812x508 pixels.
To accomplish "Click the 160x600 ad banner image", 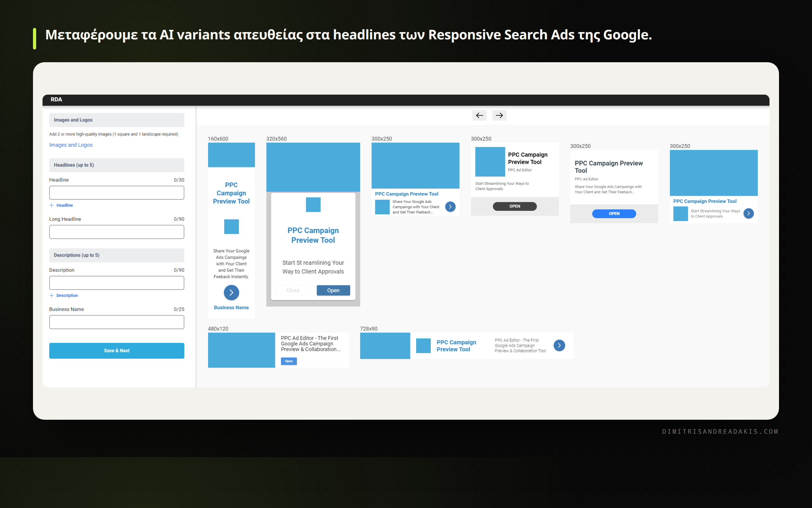I will coord(231,155).
